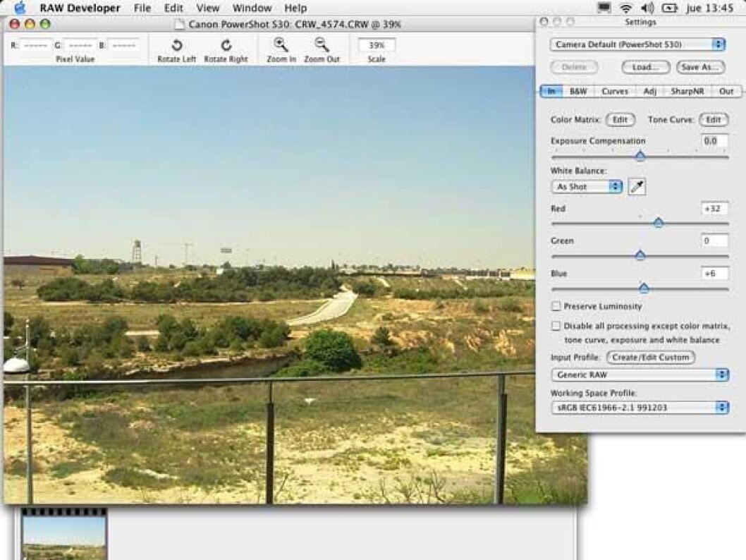
Task: Click the Red slider handle
Action: pyautogui.click(x=659, y=222)
